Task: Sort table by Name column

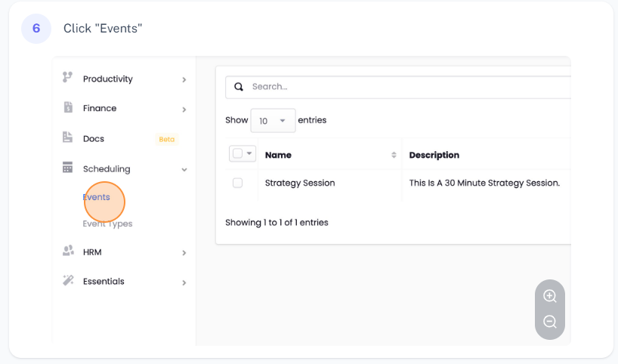Action: [x=394, y=155]
